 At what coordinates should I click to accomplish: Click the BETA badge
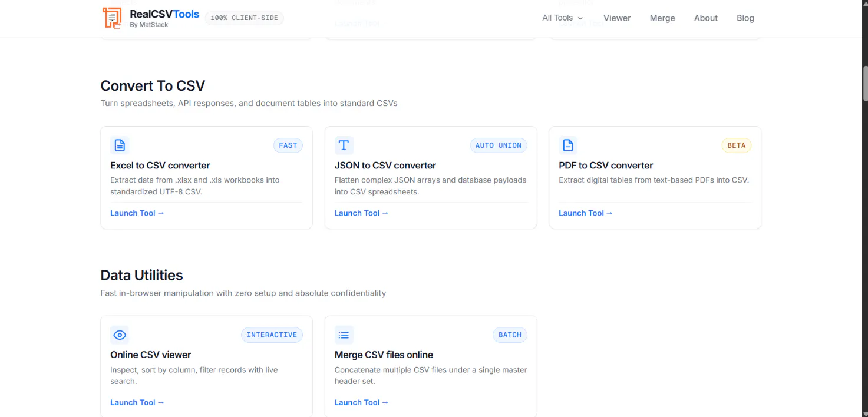click(737, 145)
